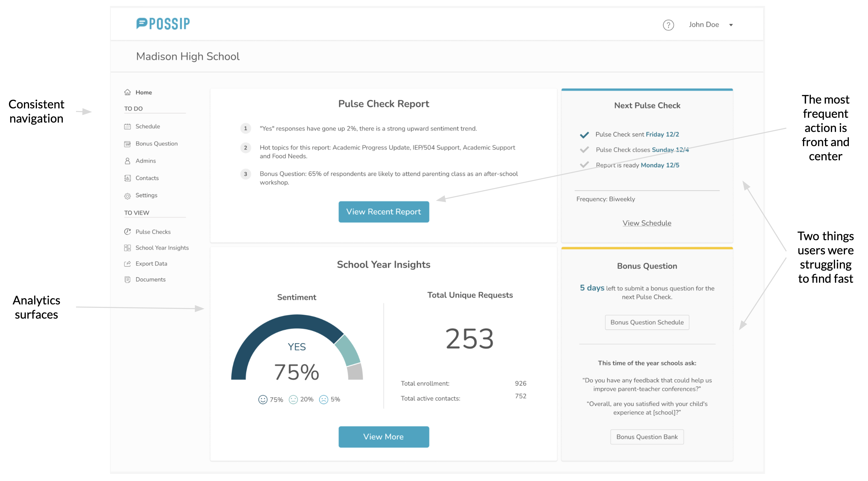This screenshot has height=481, width=868.
Task: Open Bonus Question in the sidebar menu
Action: 156,144
